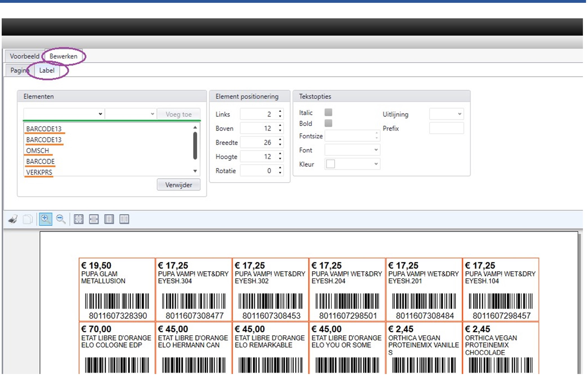Select the topmost BARCODE13 element in list

tap(44, 129)
